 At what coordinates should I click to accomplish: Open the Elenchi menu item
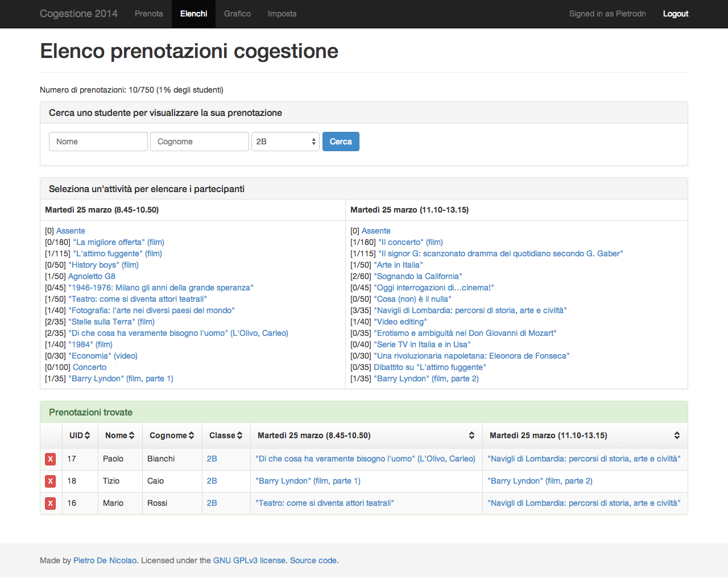click(x=193, y=14)
